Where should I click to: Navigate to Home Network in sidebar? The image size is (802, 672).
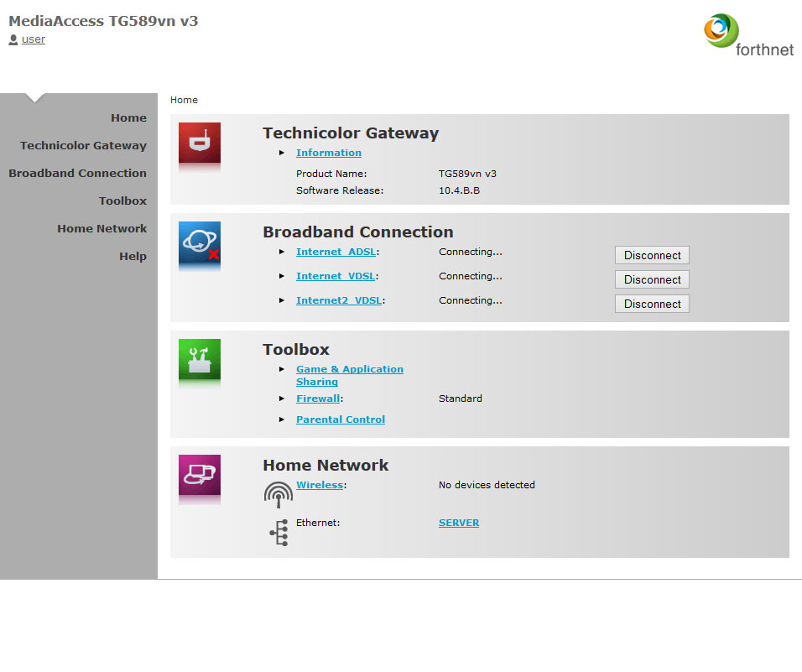click(102, 228)
